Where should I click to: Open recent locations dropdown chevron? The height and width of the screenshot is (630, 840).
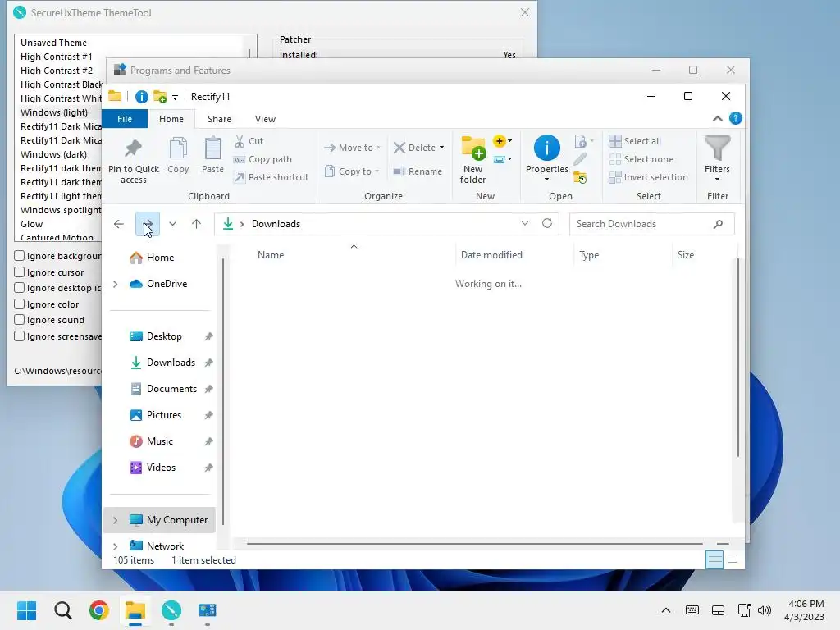click(x=172, y=224)
